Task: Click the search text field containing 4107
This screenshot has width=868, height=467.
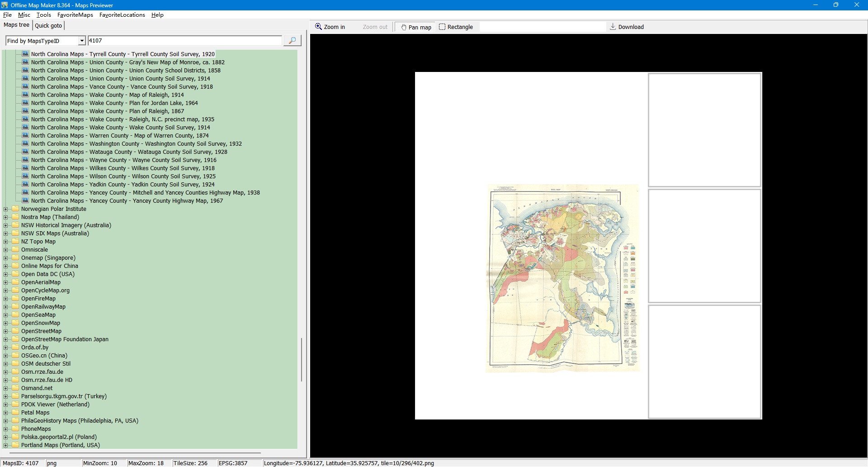Action: (x=184, y=41)
